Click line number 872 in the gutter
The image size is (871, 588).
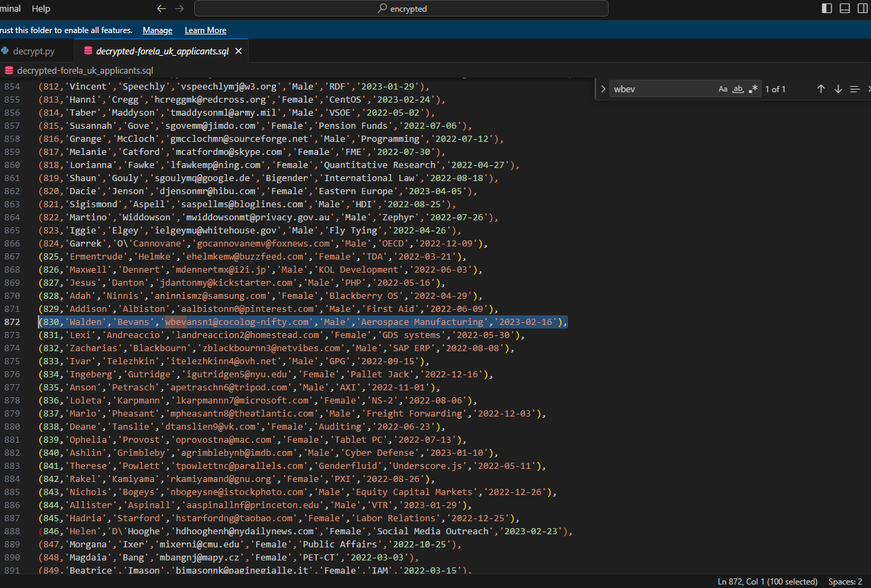[x=12, y=322]
